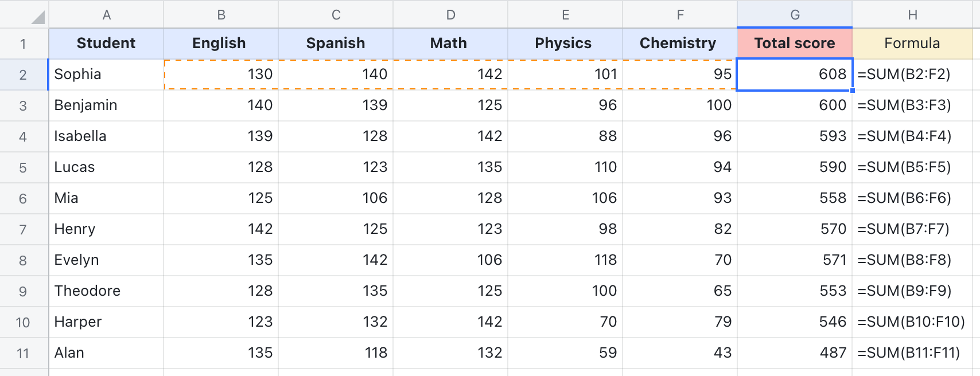This screenshot has height=376, width=980.
Task: Click the Total score header cell
Action: coord(795,43)
